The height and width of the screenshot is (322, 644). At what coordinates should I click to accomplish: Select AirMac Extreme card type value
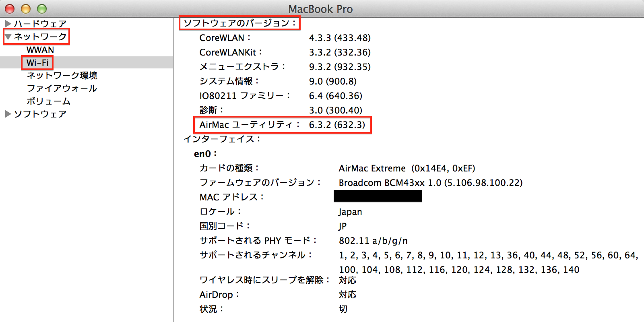[x=407, y=168]
